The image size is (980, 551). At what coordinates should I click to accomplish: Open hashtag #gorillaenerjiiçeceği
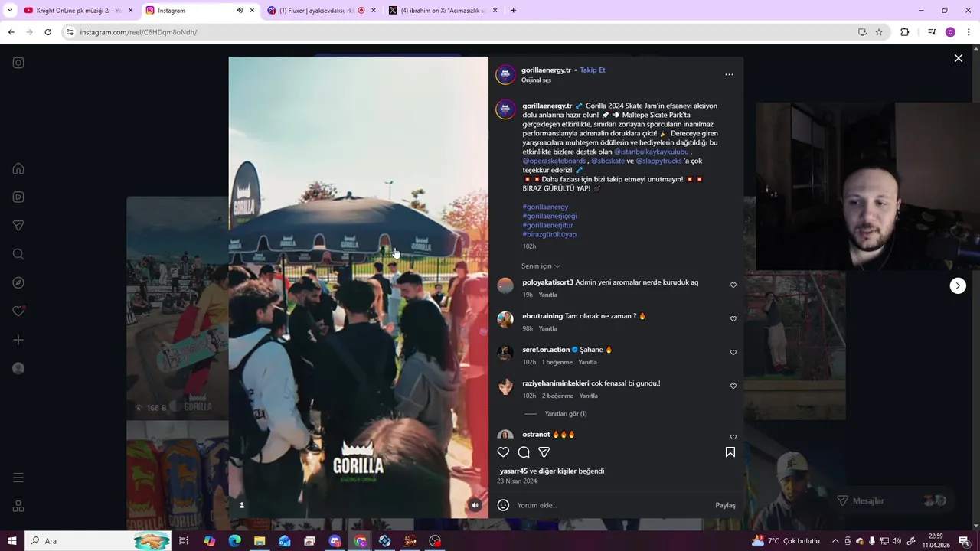(x=550, y=216)
